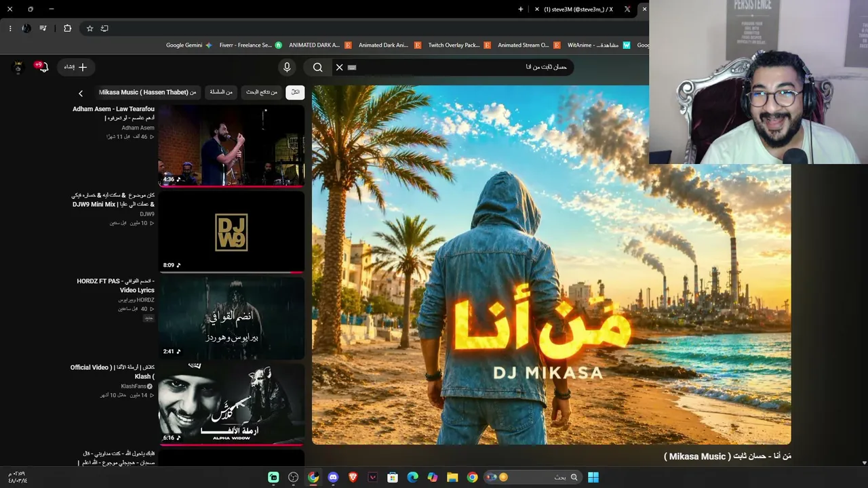Submit search with the magnifier icon

[317, 67]
